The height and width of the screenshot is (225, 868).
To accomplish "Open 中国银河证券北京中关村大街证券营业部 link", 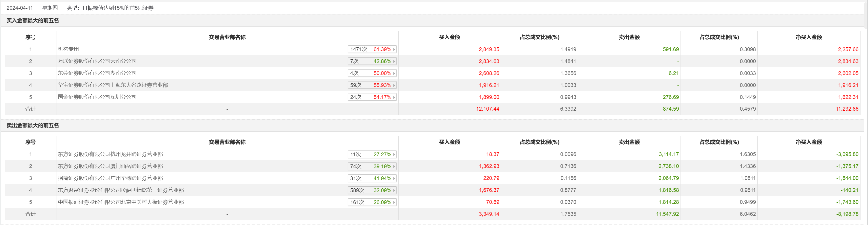I will tap(121, 202).
